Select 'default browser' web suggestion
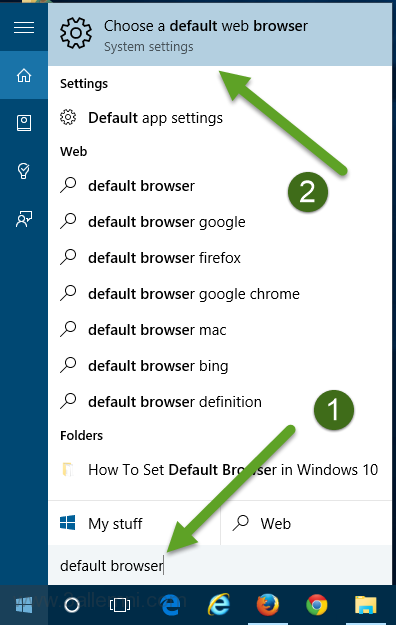This screenshot has height=625, width=396. [220, 186]
